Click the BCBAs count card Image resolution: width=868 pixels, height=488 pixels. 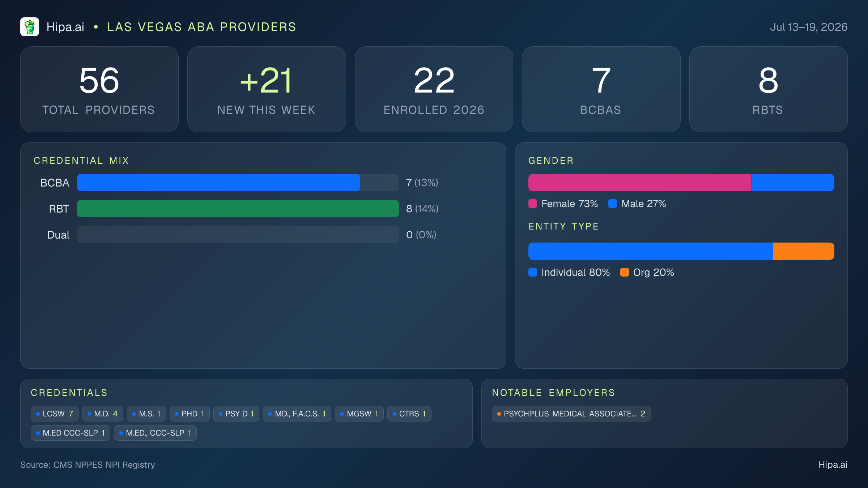[601, 89]
